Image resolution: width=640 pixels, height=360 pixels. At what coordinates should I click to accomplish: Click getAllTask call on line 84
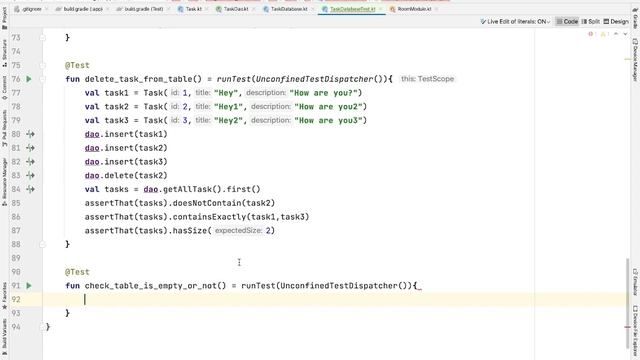tap(187, 189)
